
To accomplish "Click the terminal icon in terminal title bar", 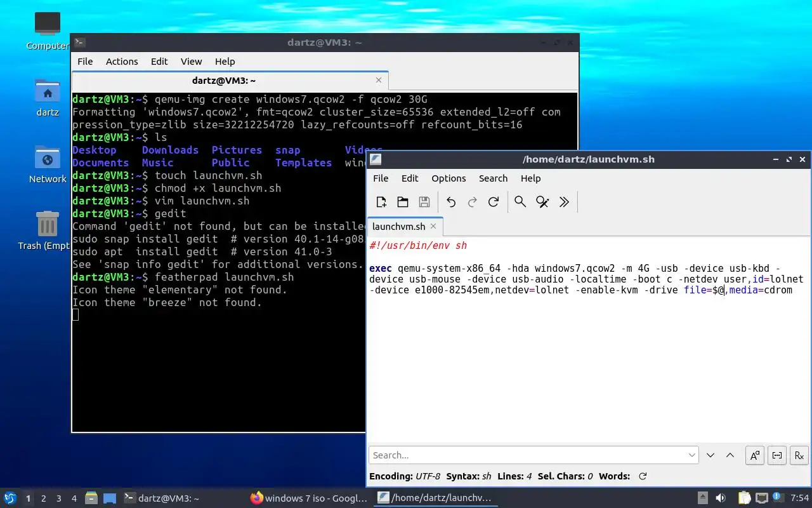I will point(79,43).
